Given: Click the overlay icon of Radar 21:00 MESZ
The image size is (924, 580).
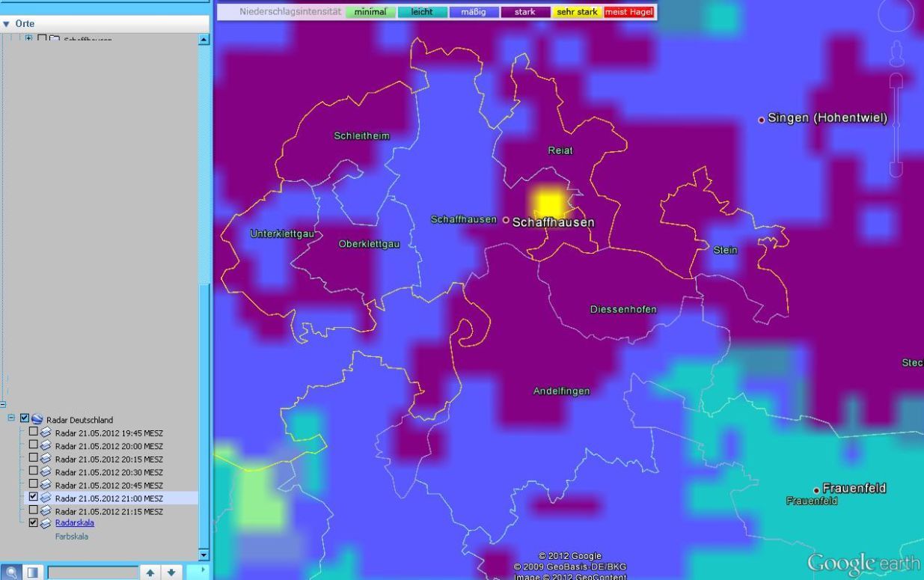Looking at the screenshot, I should tap(46, 498).
